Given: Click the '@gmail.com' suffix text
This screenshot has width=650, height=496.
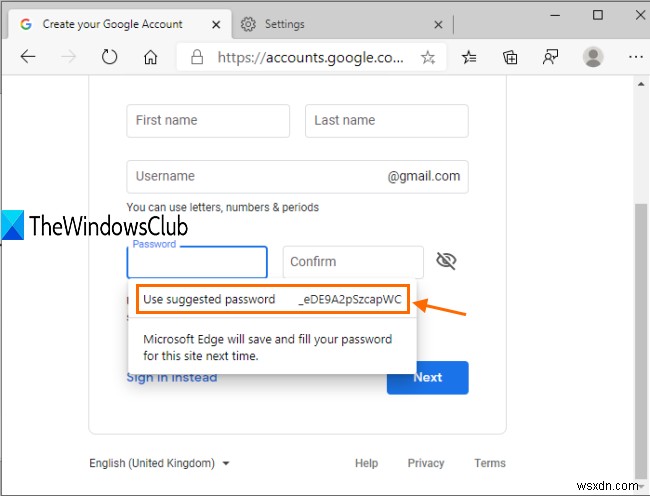Looking at the screenshot, I should tap(424, 177).
